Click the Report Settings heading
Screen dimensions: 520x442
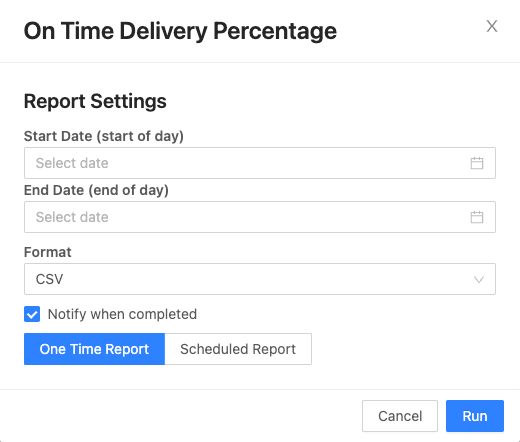(95, 101)
